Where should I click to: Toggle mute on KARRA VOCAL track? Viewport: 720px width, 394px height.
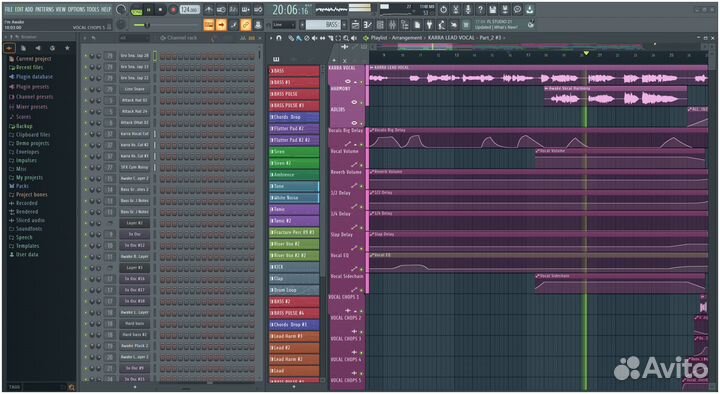click(x=361, y=82)
